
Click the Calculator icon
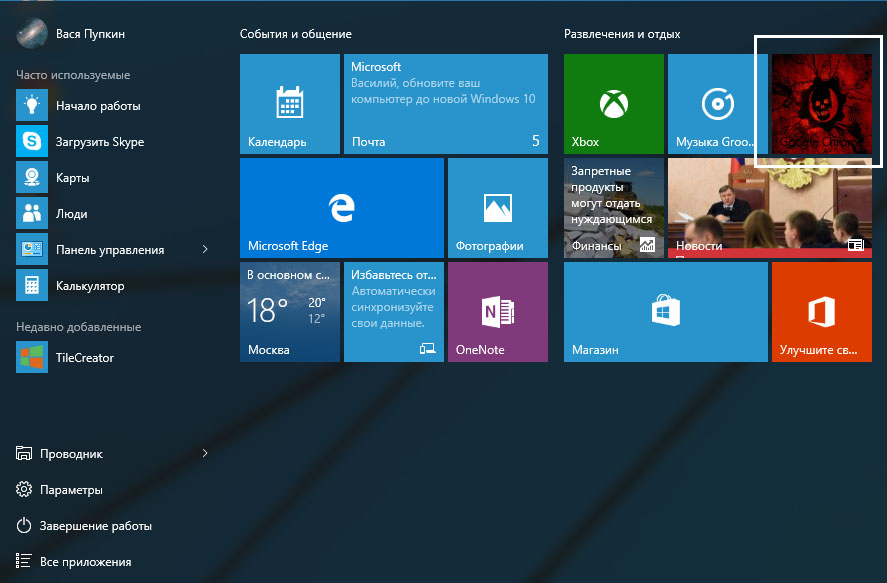coord(32,285)
